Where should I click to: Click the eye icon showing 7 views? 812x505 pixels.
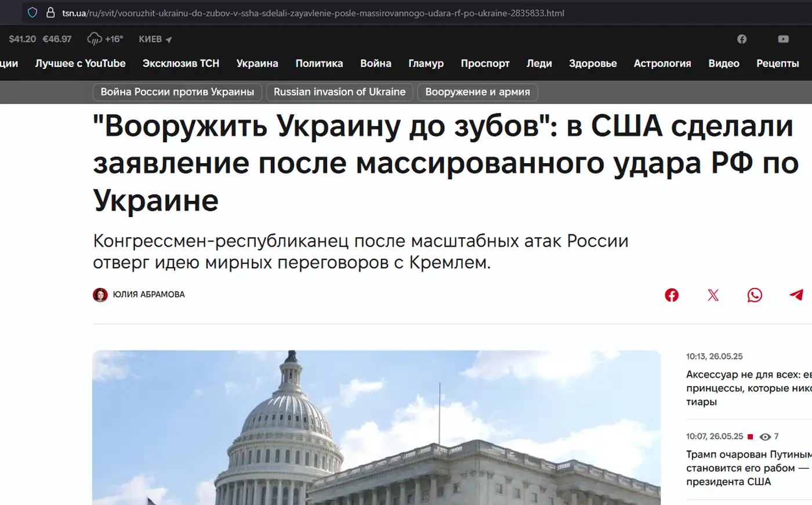tap(764, 436)
